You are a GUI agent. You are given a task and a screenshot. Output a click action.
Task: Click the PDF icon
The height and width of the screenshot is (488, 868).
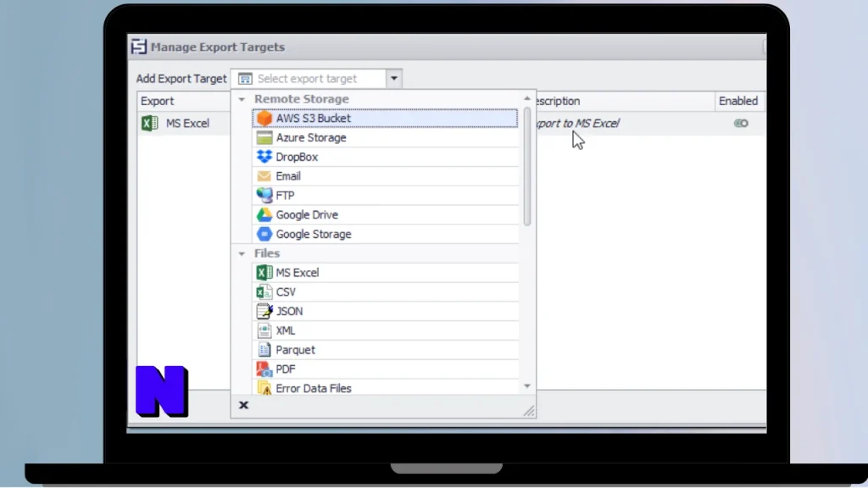[x=264, y=369]
